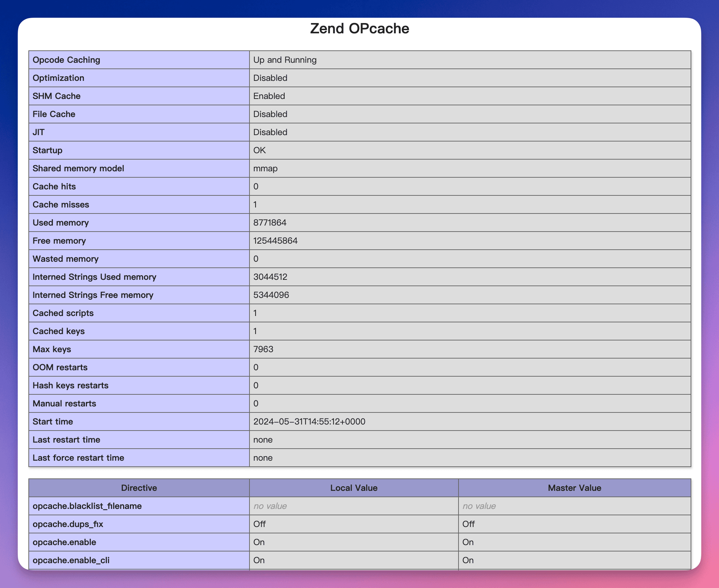
Task: Click none value for Last force restart time
Action: (263, 458)
